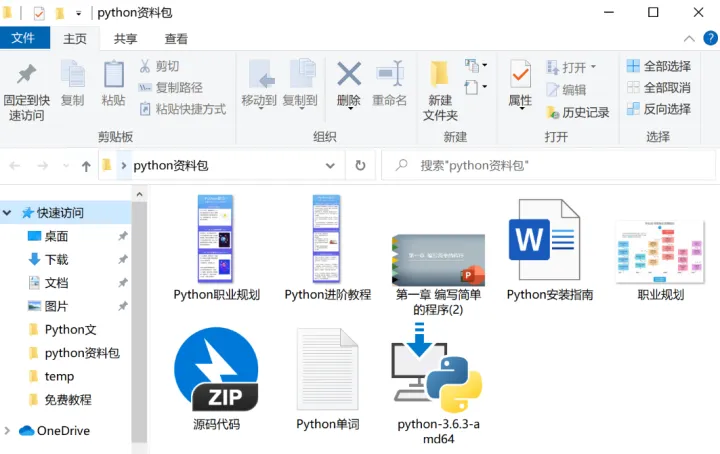
Task: Select 复制路径 in the clipboard group
Action: [170, 87]
